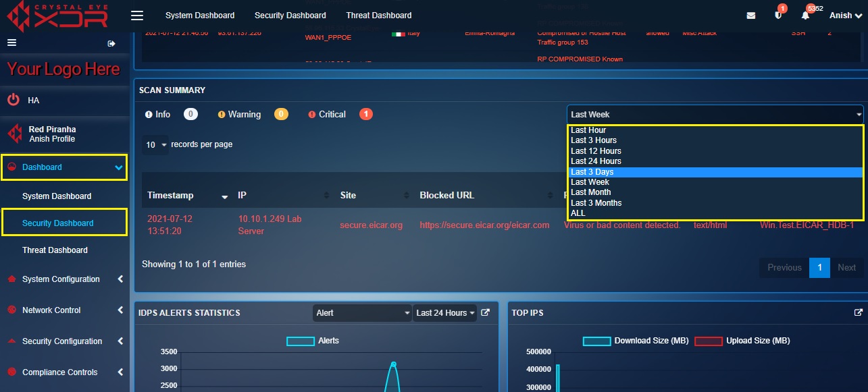Expand the System Configuration chevron

coord(120,279)
